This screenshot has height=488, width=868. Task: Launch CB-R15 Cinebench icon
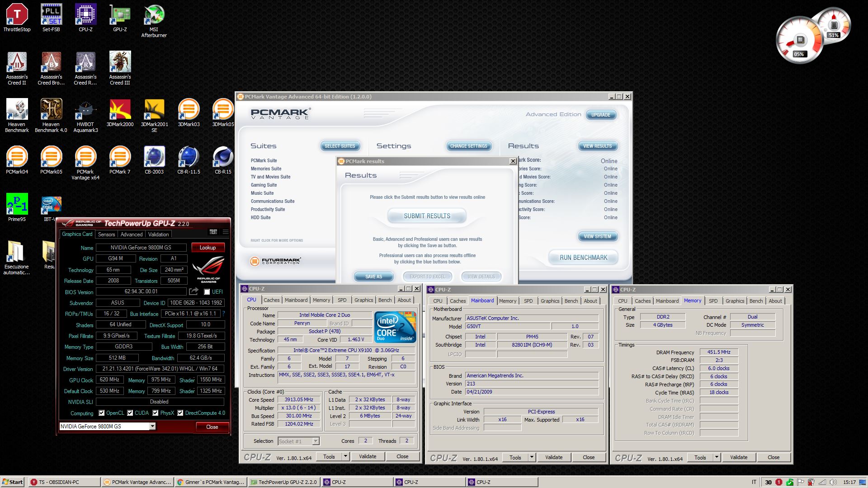click(223, 160)
